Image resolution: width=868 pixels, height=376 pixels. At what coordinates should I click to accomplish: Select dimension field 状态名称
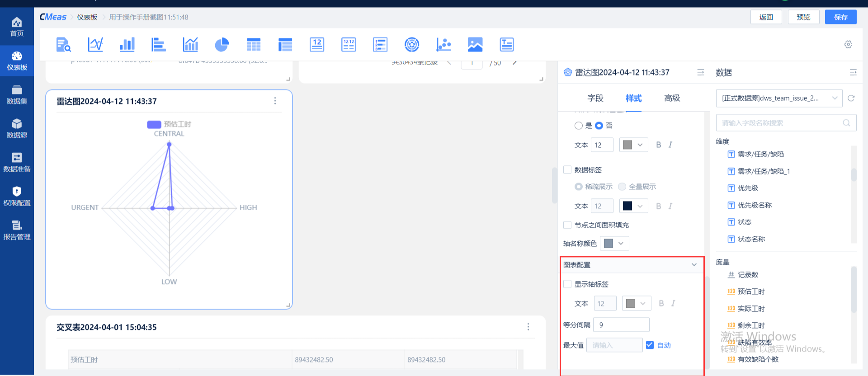751,239
